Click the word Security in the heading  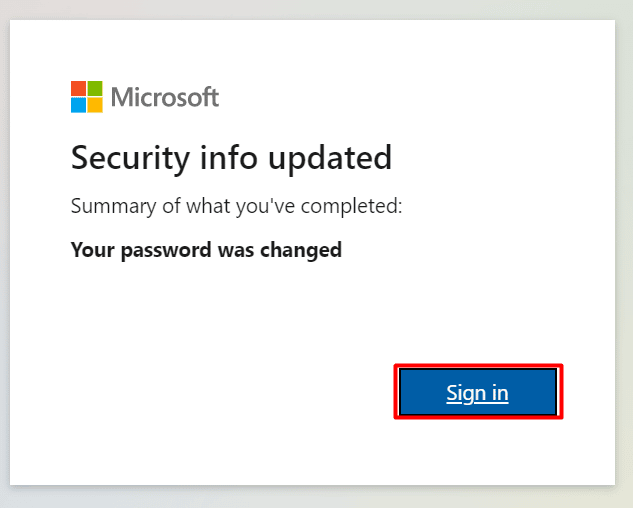click(x=130, y=158)
